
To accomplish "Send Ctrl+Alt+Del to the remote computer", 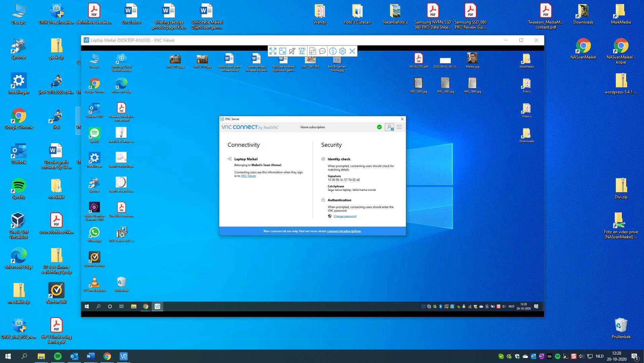I will (302, 51).
